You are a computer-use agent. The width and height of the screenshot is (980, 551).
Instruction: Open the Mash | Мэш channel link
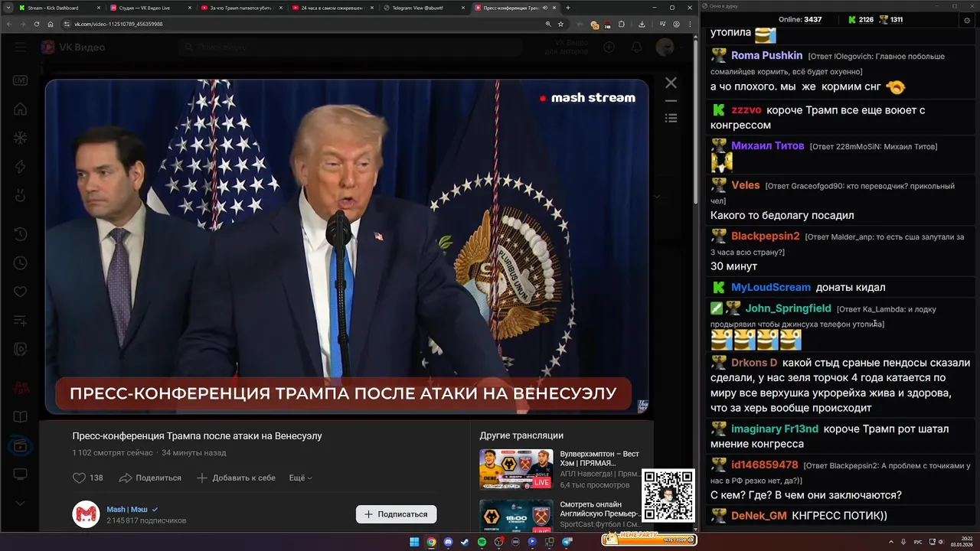click(x=127, y=509)
